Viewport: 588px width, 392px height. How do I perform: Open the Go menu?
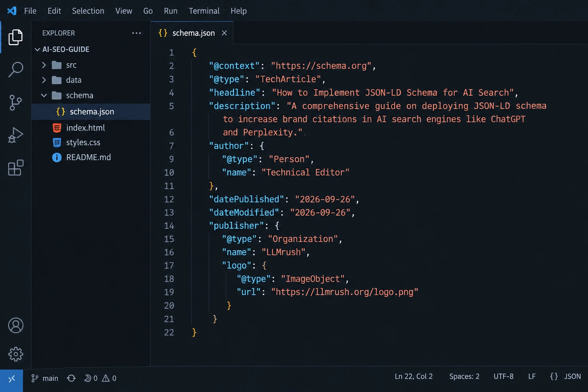click(148, 11)
